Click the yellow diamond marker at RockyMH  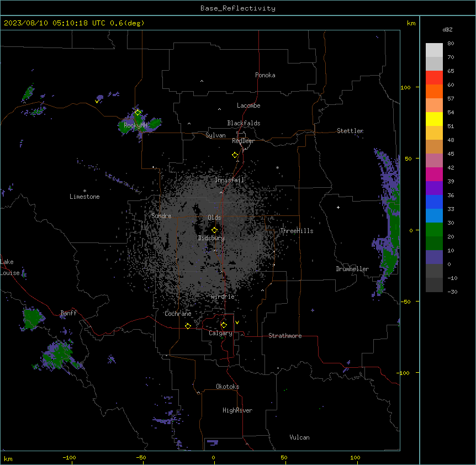(x=137, y=113)
